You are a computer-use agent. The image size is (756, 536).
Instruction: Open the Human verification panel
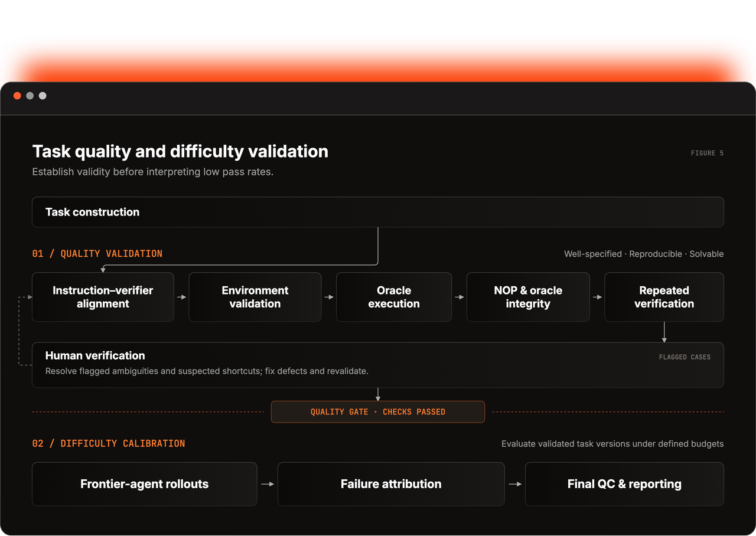378,365
